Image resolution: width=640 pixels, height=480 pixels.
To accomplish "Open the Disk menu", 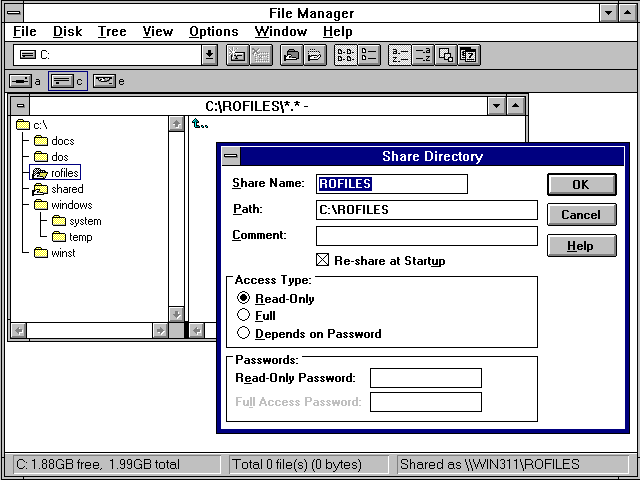I will (67, 31).
